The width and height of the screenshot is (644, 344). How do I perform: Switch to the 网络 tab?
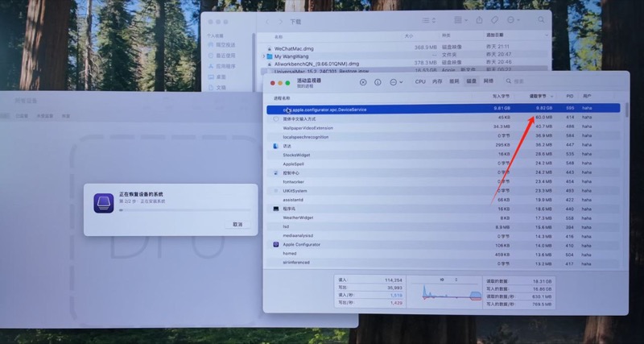click(489, 81)
